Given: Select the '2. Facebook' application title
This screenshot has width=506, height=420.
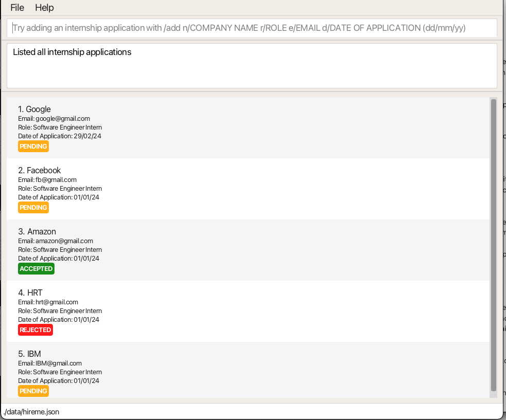Looking at the screenshot, I should pos(40,170).
